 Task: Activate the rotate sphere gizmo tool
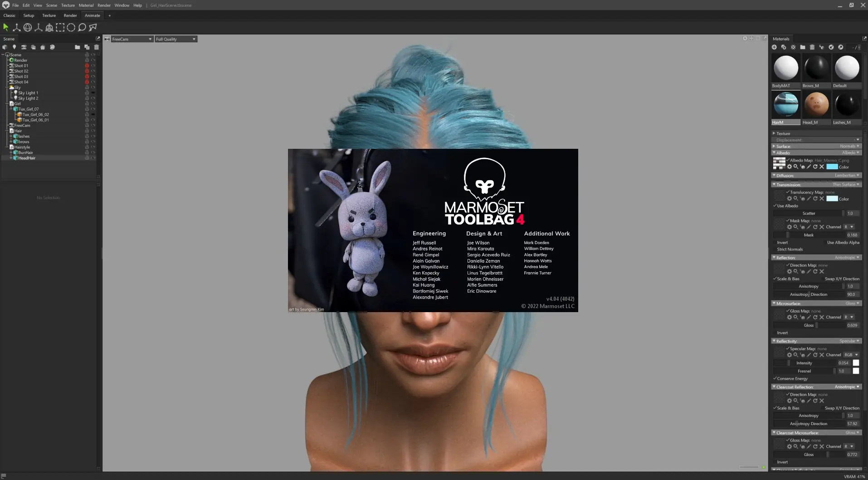pos(28,27)
